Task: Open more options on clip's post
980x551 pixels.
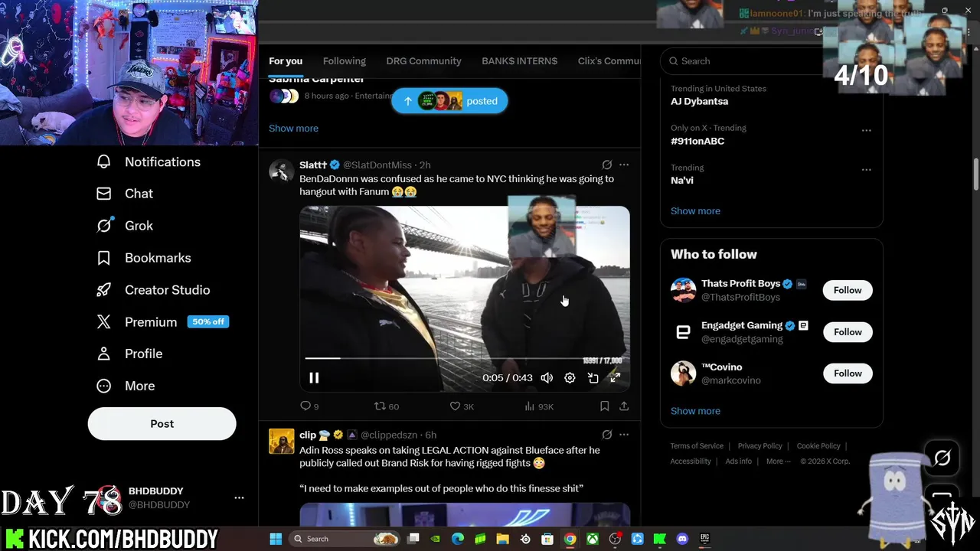Action: pos(624,435)
